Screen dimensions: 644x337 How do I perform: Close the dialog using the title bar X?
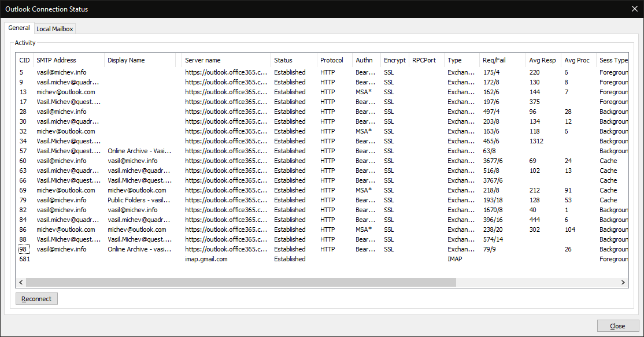(x=634, y=9)
